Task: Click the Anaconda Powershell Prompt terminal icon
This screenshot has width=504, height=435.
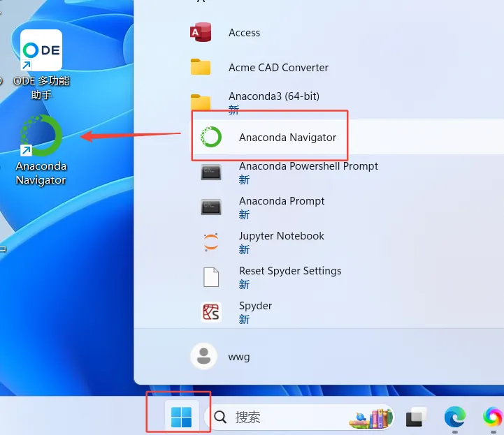Action: click(x=211, y=172)
